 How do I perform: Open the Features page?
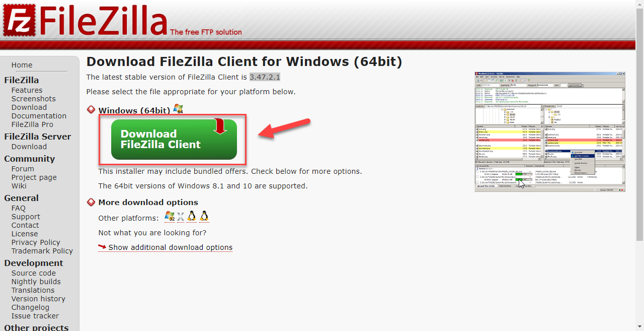(x=27, y=90)
